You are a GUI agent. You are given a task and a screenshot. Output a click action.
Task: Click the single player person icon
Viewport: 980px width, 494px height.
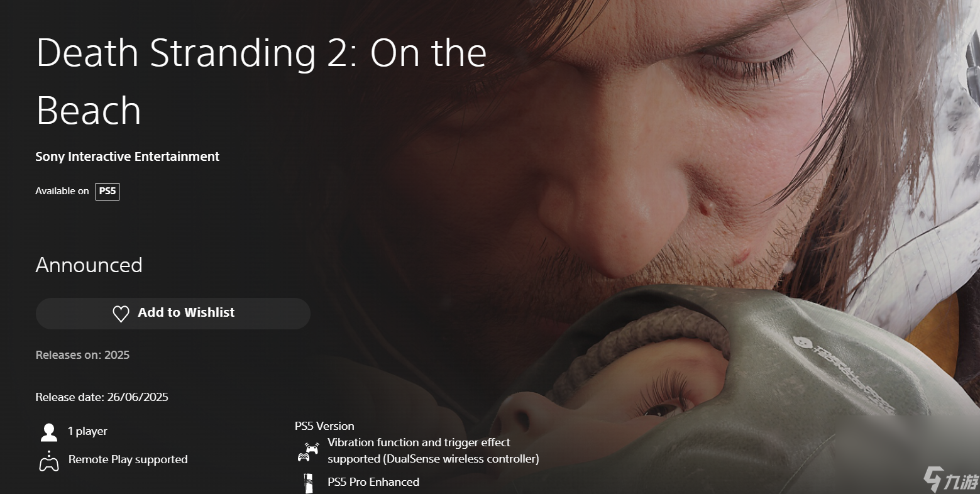click(x=48, y=432)
